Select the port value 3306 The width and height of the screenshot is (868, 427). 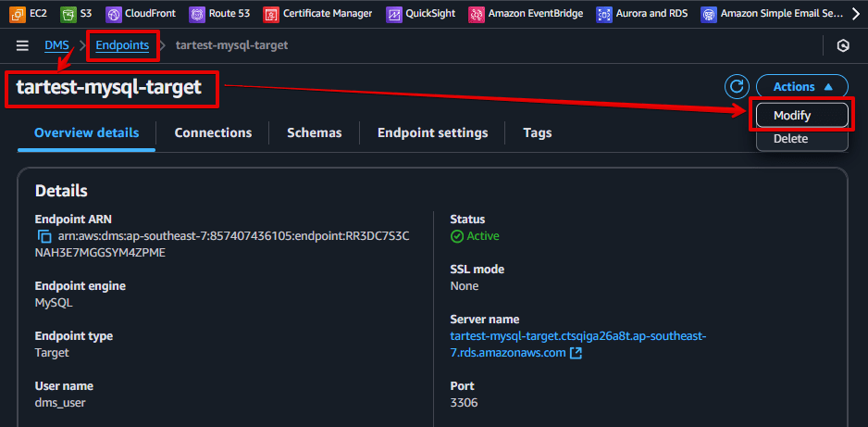point(464,403)
